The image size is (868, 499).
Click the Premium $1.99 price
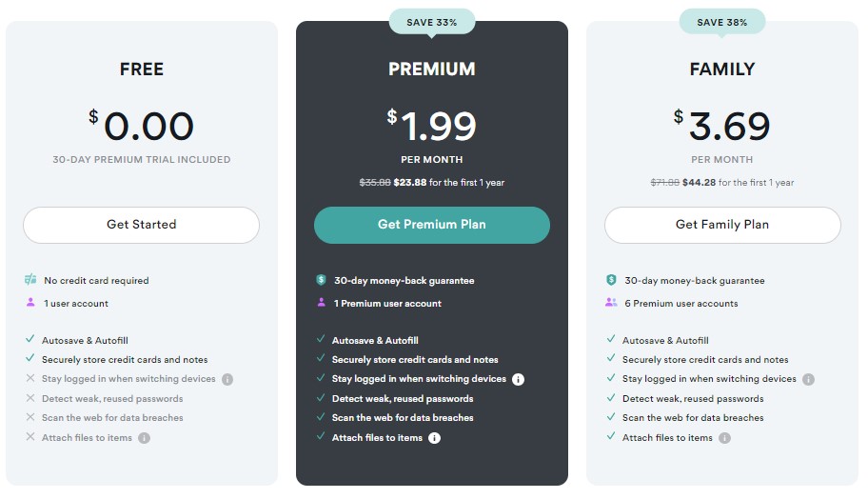point(432,126)
